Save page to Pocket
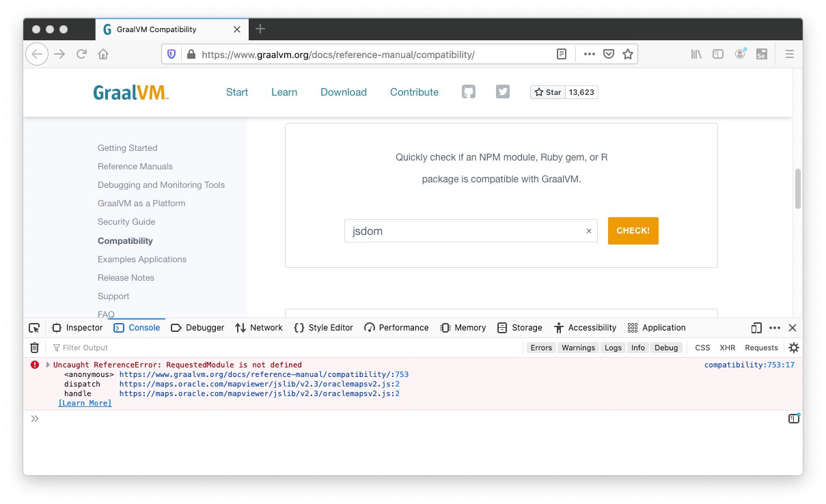The width and height of the screenshot is (826, 504). pyautogui.click(x=608, y=54)
